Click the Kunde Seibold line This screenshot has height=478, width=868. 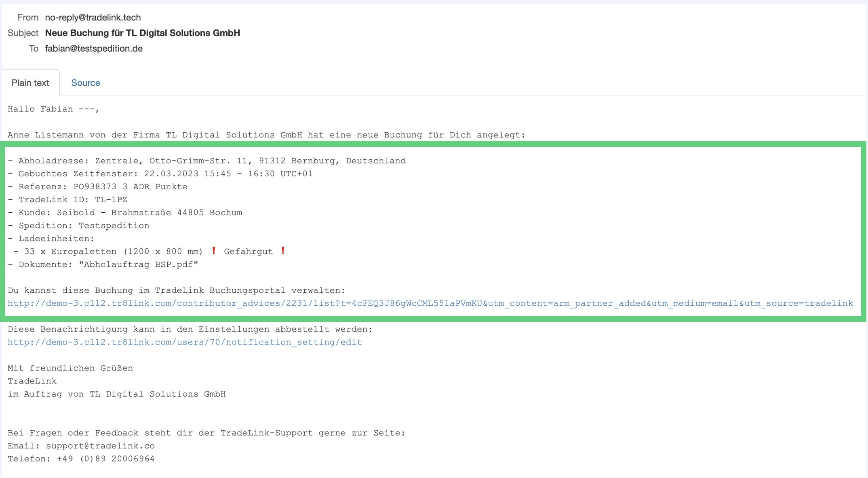click(x=125, y=213)
